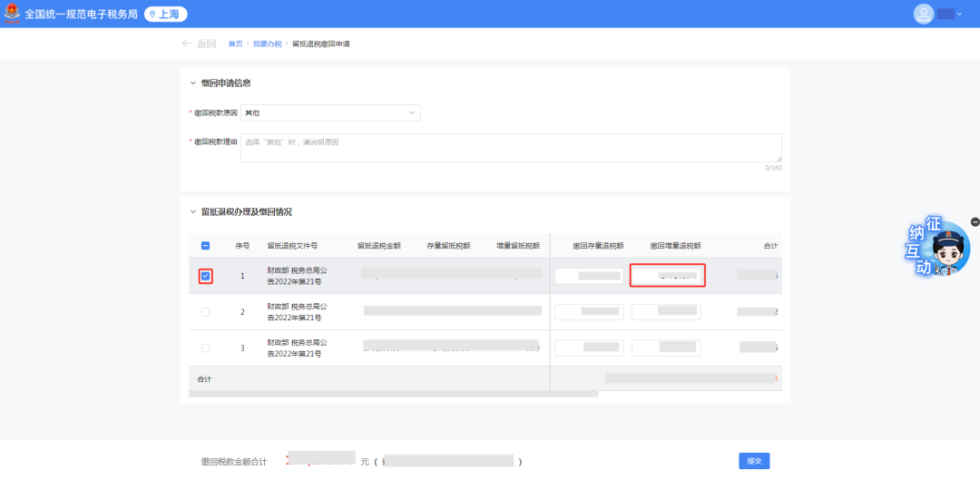
Task: Minimize the 征纳互动 floating widget
Action: [x=975, y=221]
